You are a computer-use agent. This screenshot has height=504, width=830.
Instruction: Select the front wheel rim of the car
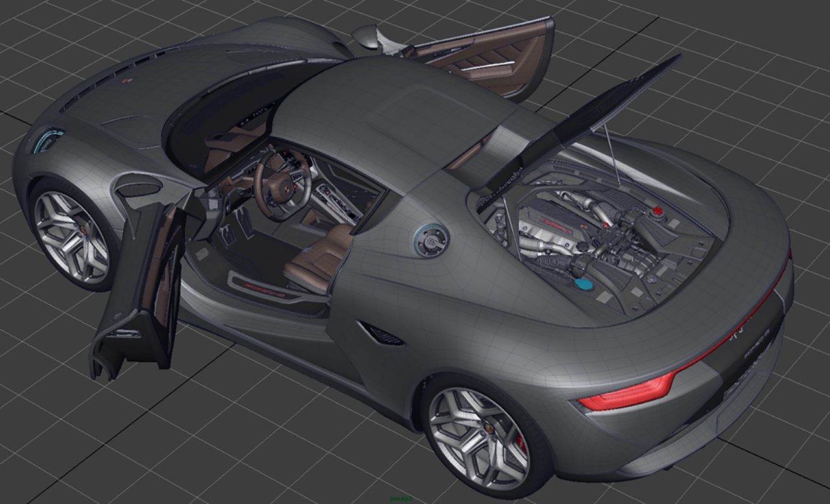(71, 236)
